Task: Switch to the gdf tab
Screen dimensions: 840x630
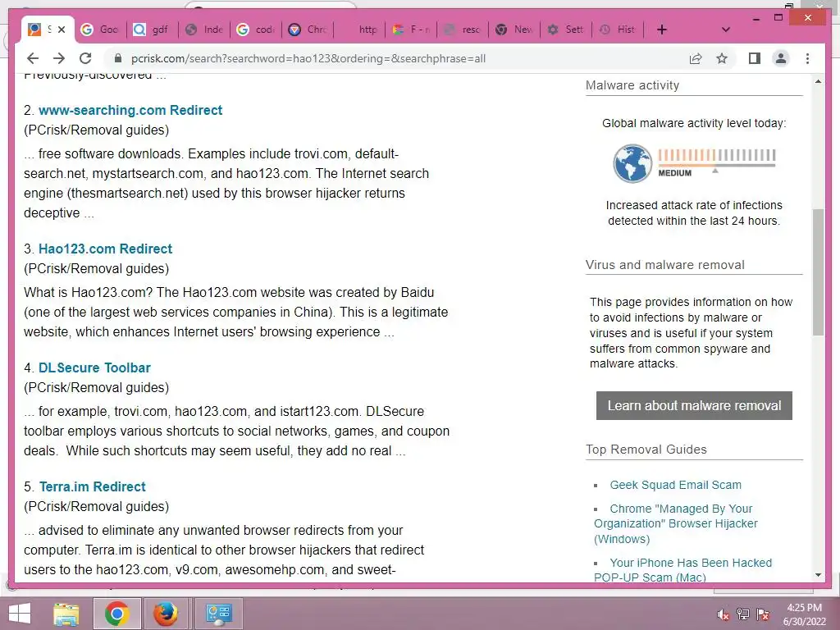Action: click(x=152, y=30)
